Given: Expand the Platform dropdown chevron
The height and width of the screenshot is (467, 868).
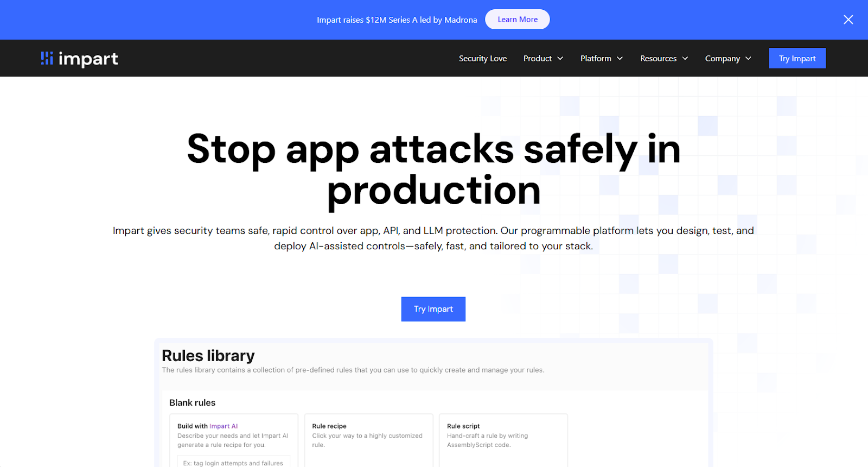Looking at the screenshot, I should point(620,59).
